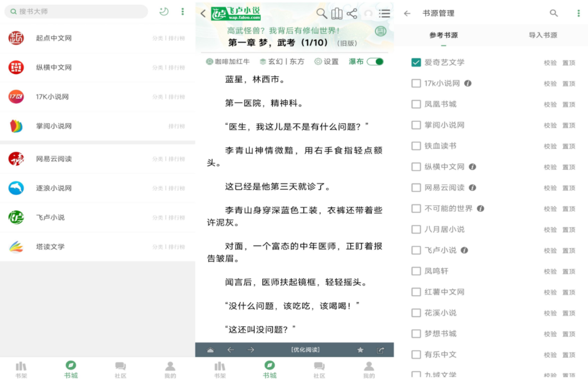Show info icon next to 飞卢小说 source
The image size is (588, 379).
click(x=464, y=250)
